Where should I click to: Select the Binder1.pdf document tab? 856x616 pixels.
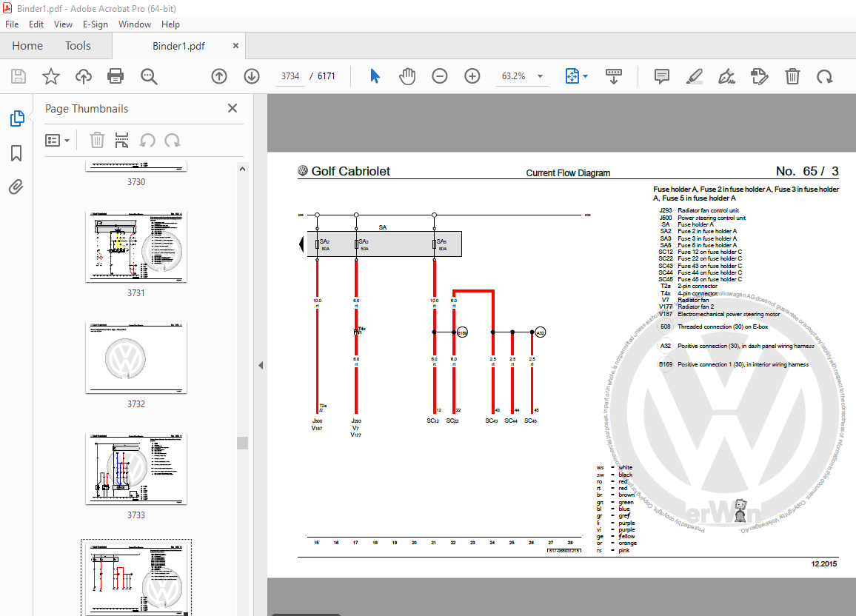pyautogui.click(x=178, y=46)
